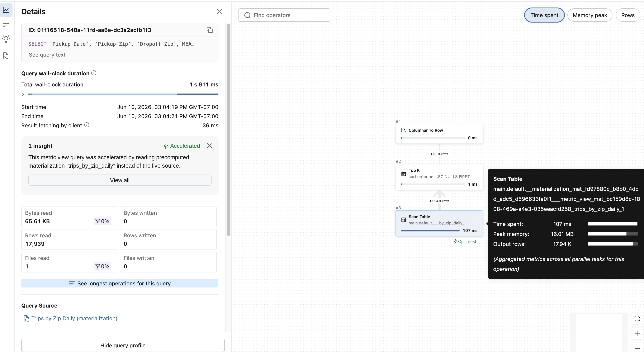Dismiss the insight card
Viewport: 644px width, 352px height.
tap(209, 146)
